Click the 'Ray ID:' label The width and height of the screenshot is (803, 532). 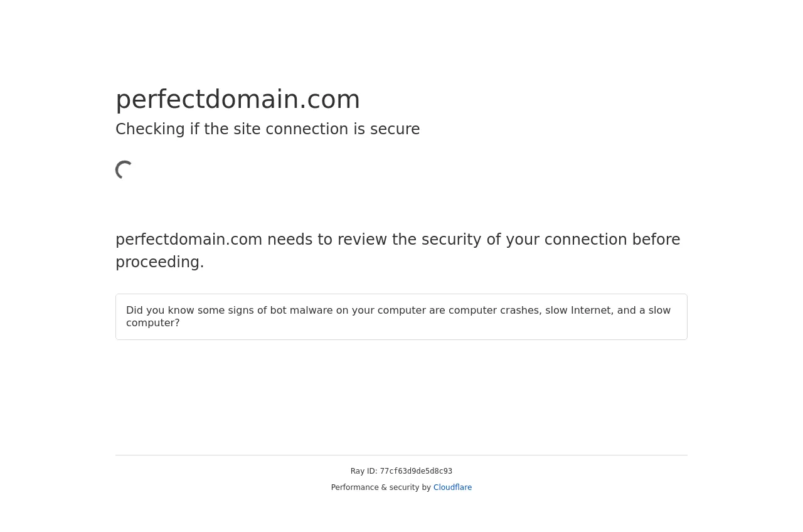[x=364, y=471]
